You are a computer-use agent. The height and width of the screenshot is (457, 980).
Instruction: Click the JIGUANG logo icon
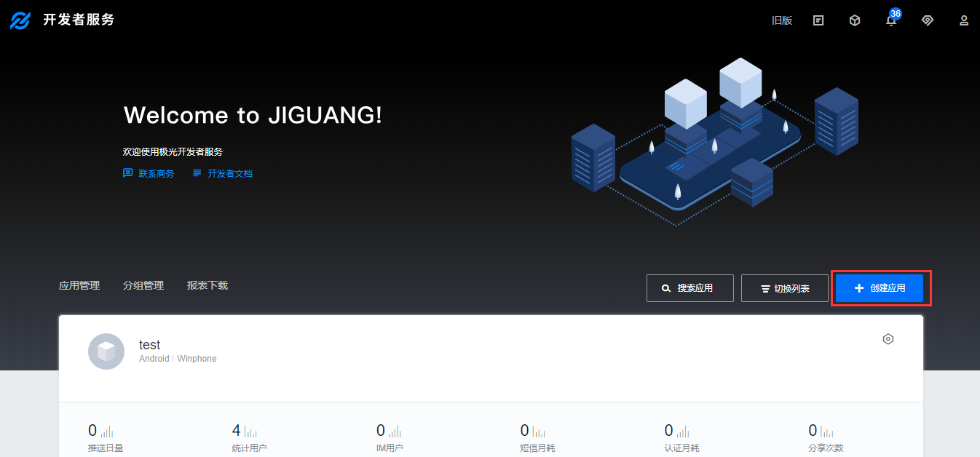(x=20, y=20)
